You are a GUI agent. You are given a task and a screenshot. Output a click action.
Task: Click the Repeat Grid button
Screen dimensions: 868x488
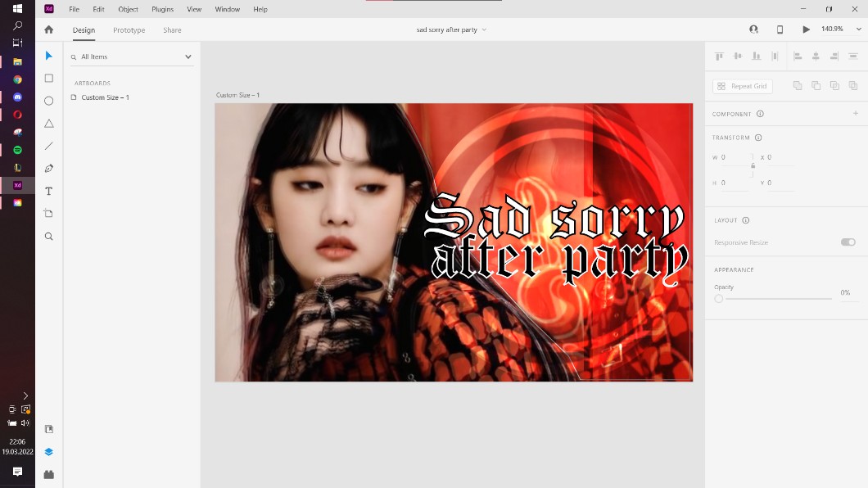click(742, 86)
